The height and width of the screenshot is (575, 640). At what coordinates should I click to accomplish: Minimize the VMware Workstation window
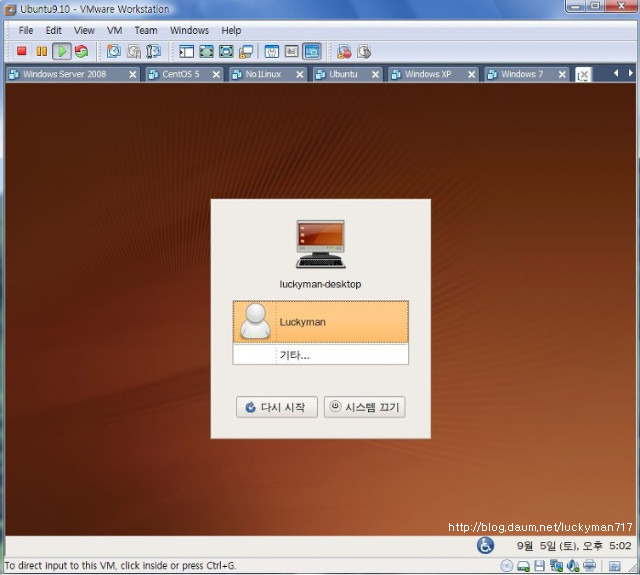click(x=576, y=6)
